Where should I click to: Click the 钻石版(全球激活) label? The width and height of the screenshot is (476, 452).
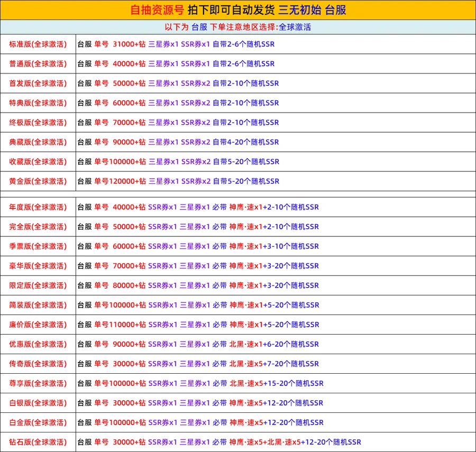click(38, 442)
